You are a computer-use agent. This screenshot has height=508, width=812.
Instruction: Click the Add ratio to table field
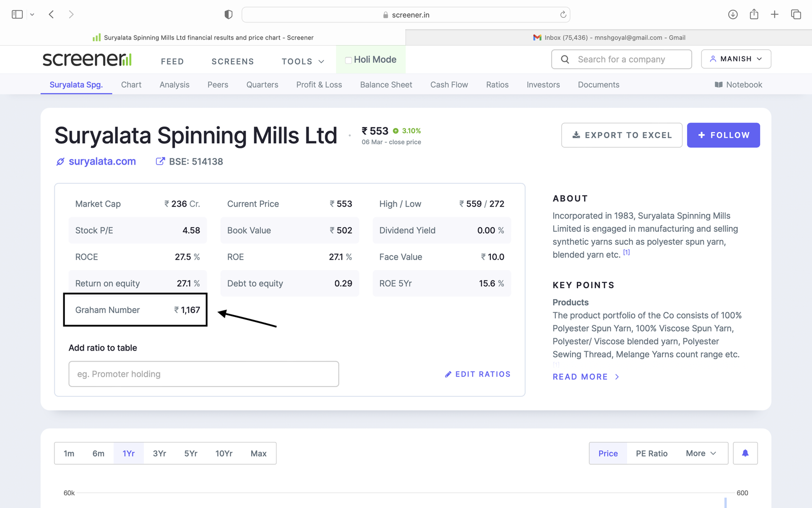[x=204, y=374]
